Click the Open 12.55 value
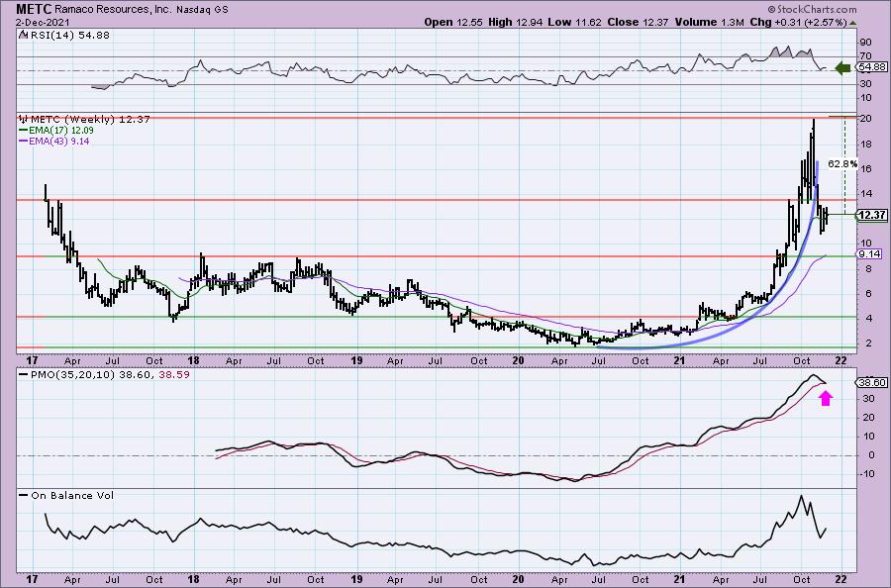This screenshot has width=891, height=588. pyautogui.click(x=454, y=23)
